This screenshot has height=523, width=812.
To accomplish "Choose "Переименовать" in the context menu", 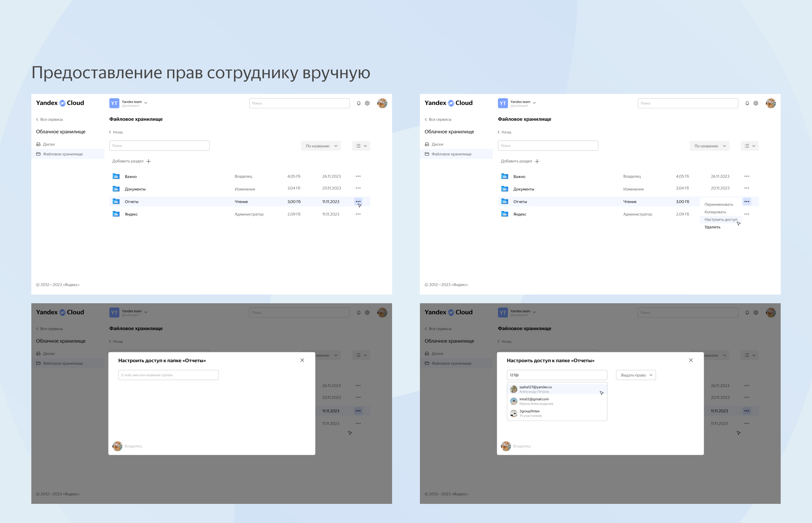I will coord(718,204).
